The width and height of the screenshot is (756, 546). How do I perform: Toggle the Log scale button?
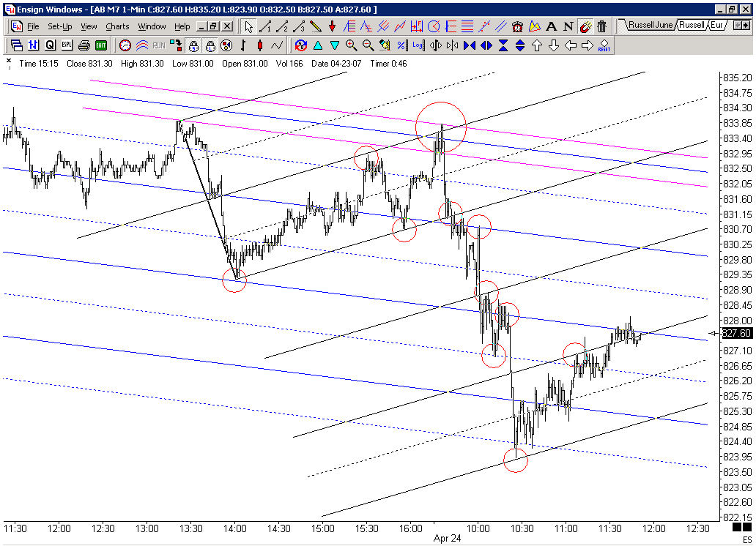tap(418, 45)
